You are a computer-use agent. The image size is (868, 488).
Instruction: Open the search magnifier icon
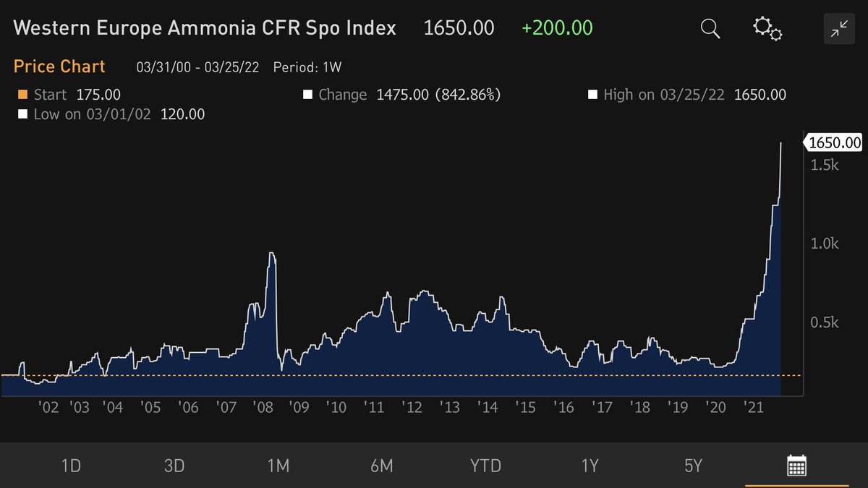point(711,29)
